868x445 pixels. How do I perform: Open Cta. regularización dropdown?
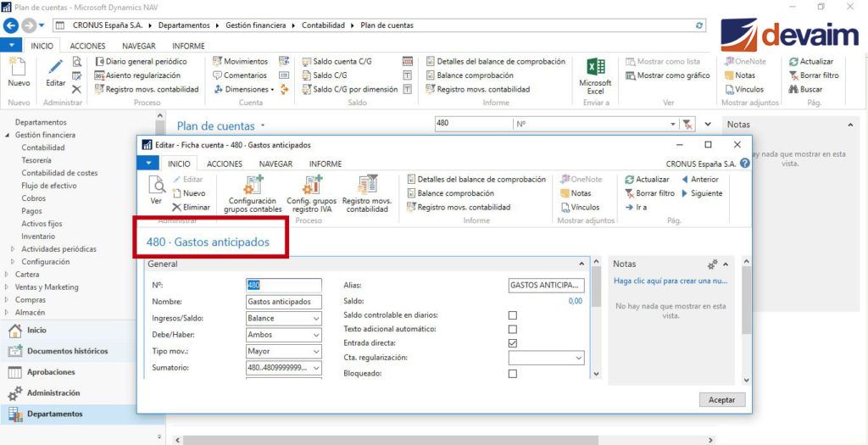coord(579,358)
